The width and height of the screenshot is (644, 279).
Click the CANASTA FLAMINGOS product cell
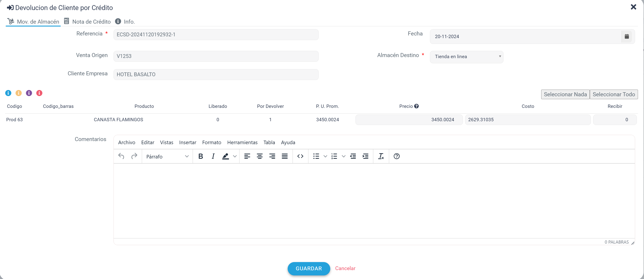coord(118,120)
